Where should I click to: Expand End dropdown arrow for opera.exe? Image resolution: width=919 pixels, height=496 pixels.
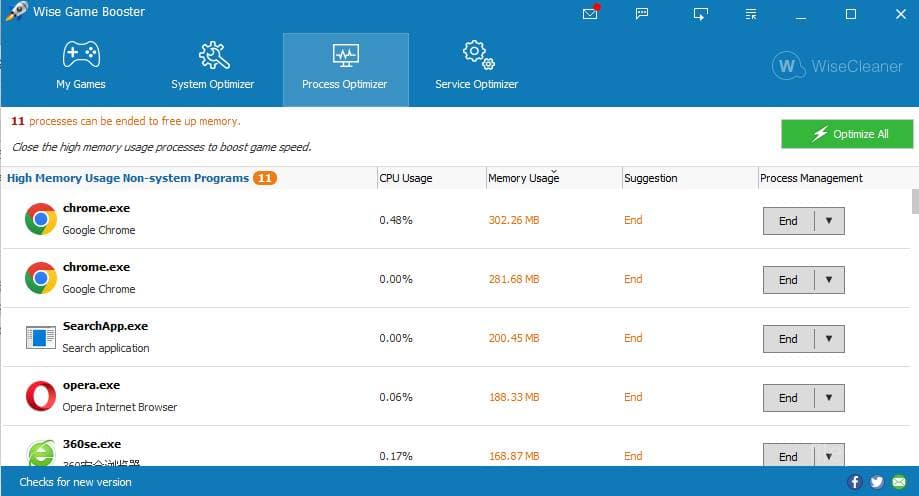click(x=829, y=398)
